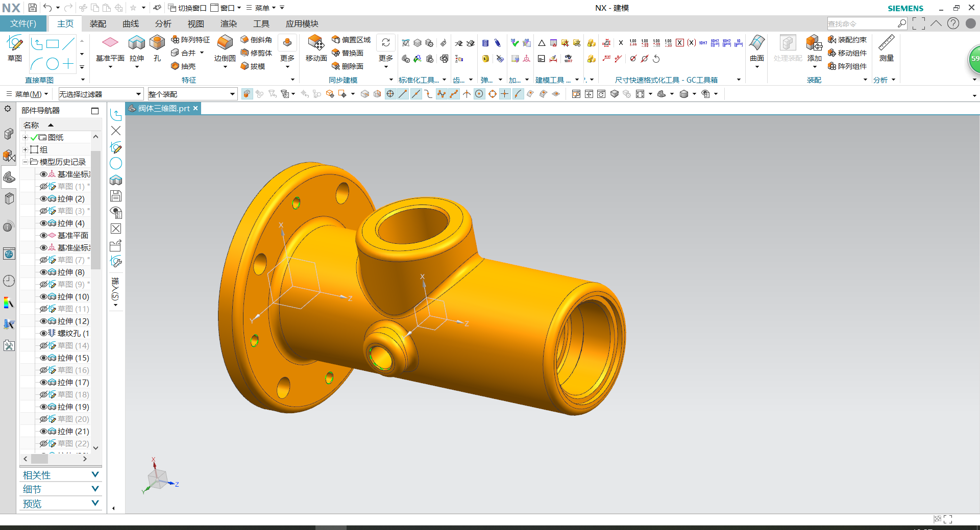Open the History clock sidebar tab
Screen dimensions: 980x530
(9, 281)
